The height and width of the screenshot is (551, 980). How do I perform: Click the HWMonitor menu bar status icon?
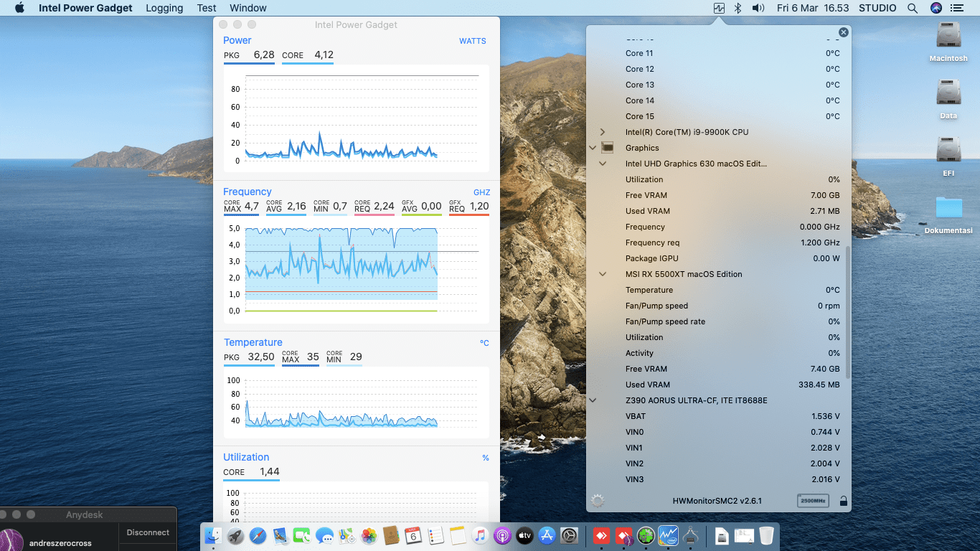click(x=719, y=8)
